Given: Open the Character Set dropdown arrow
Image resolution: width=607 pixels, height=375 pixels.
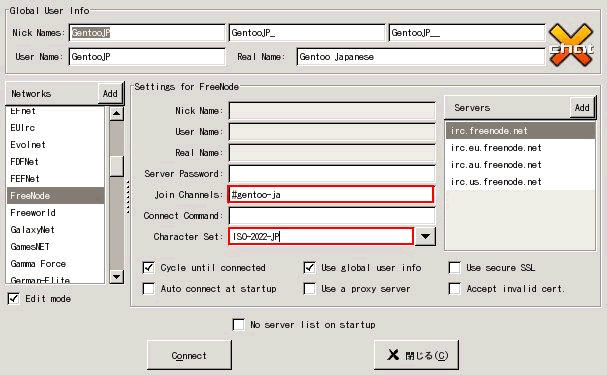Looking at the screenshot, I should [425, 236].
